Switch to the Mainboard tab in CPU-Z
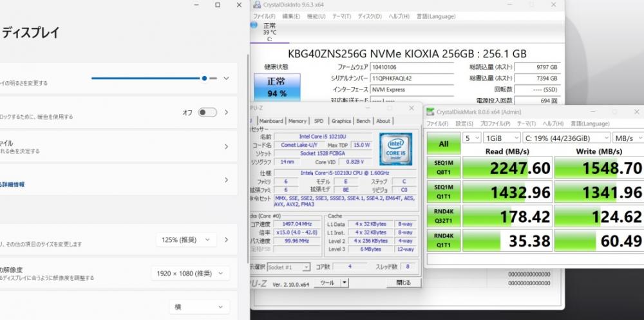 point(271,121)
